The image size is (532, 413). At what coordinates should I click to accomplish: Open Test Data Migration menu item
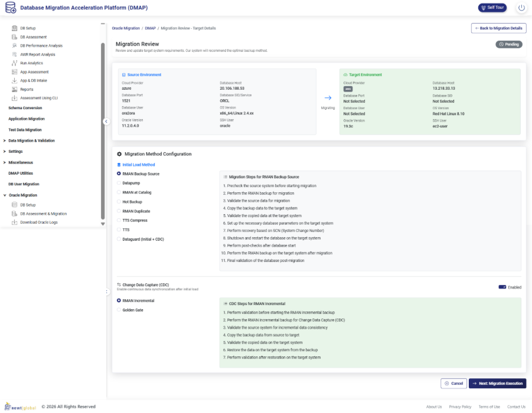click(x=25, y=130)
